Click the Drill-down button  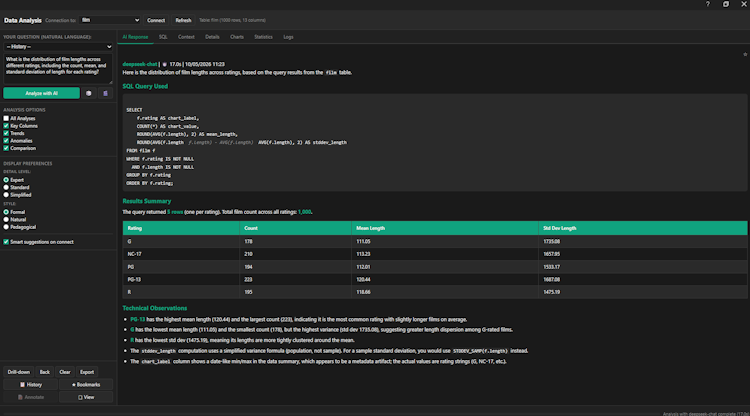[19, 372]
